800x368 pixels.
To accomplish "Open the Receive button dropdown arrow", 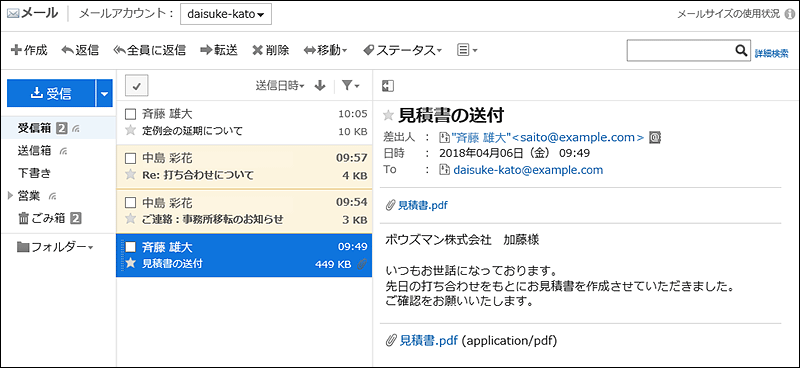I will click(x=104, y=93).
